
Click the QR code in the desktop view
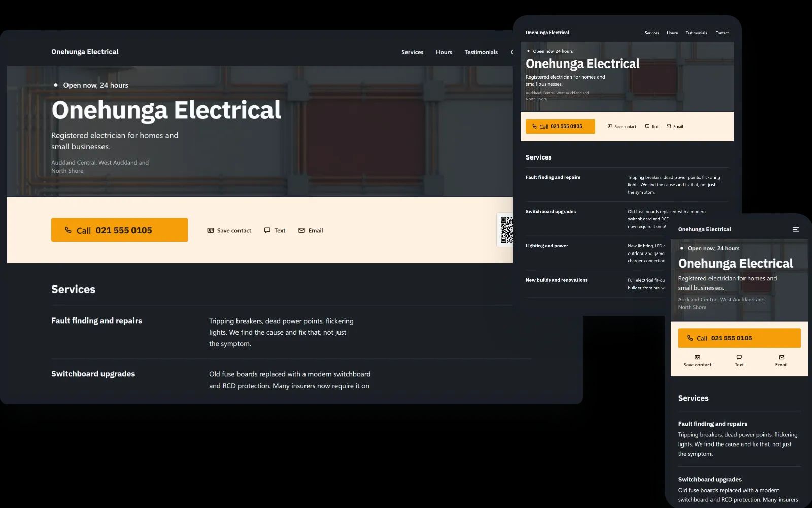coord(506,230)
